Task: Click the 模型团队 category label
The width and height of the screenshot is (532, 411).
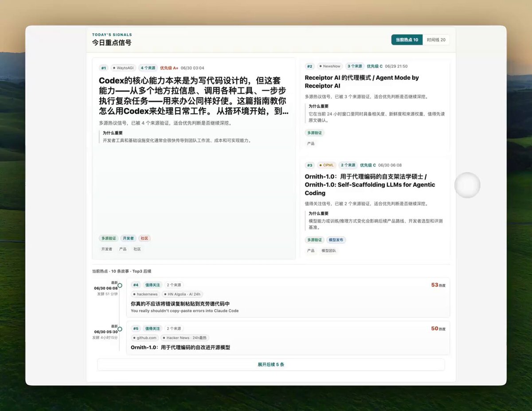Action: tap(329, 251)
